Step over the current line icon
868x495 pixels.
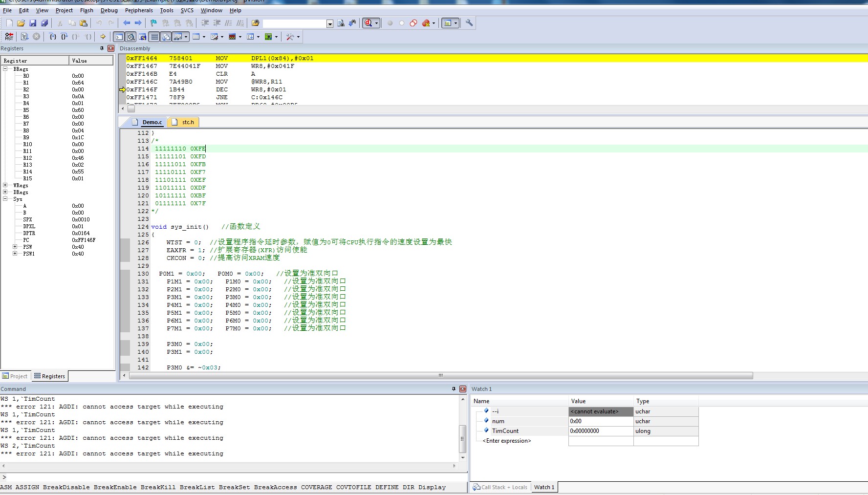pos(64,37)
